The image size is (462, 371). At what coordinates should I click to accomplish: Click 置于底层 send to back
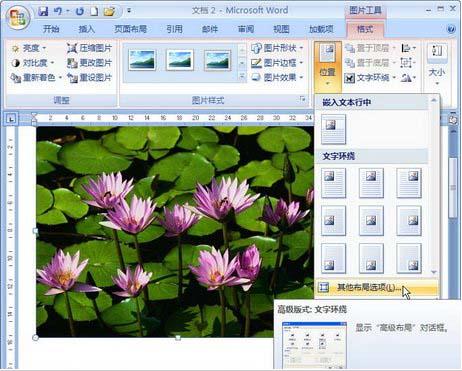coord(370,63)
